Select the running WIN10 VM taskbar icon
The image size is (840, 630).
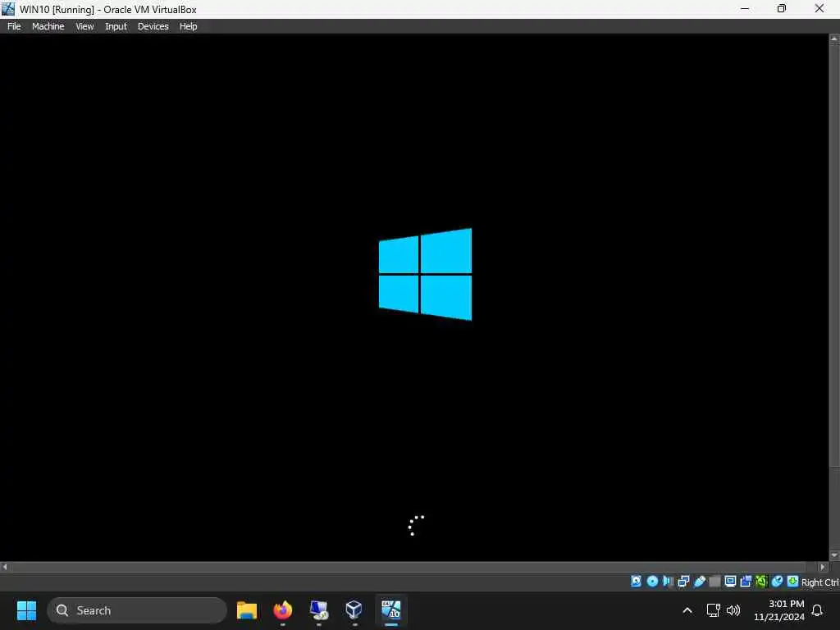pyautogui.click(x=391, y=610)
